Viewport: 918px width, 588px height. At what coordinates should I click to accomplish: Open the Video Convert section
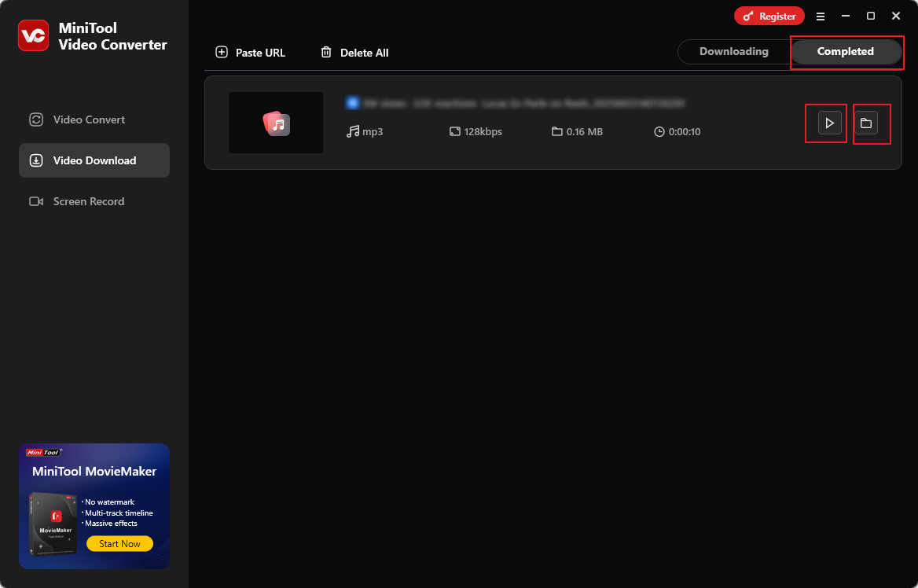94,119
